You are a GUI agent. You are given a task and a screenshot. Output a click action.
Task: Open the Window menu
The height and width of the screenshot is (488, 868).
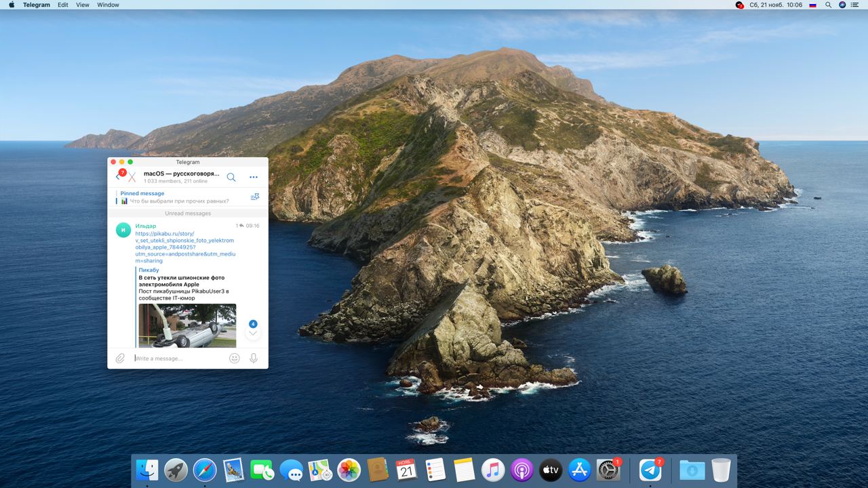click(x=108, y=5)
